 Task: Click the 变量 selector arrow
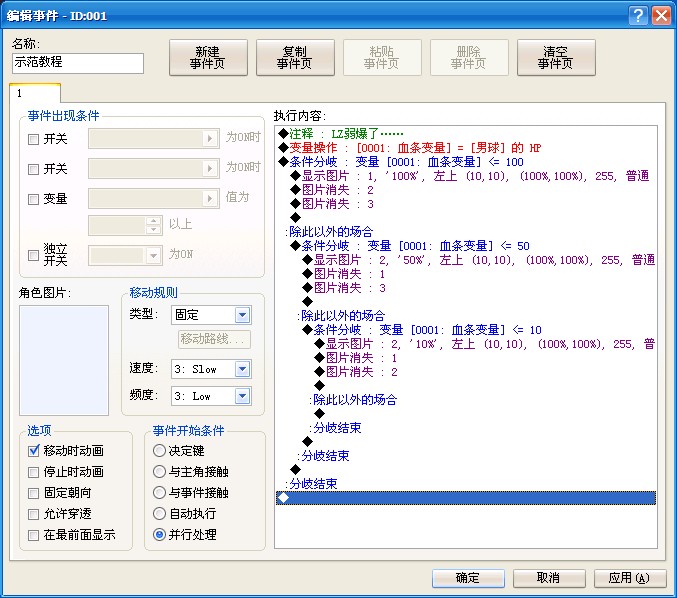(x=210, y=199)
